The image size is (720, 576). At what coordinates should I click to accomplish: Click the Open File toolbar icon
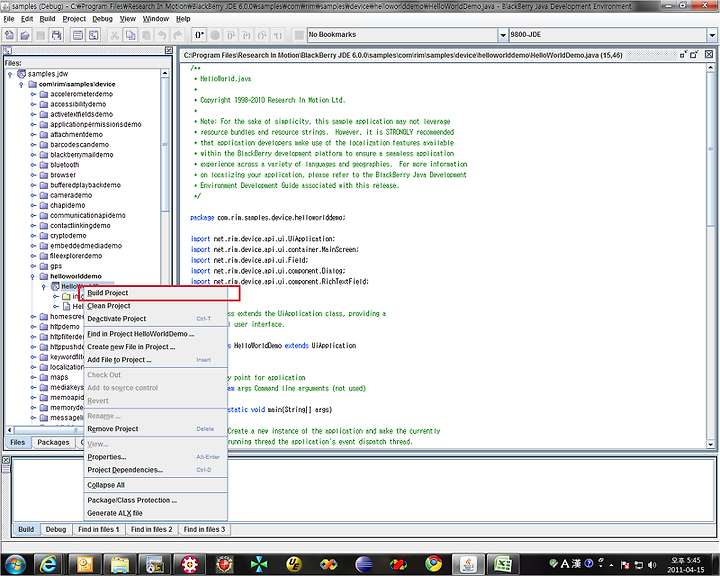point(25,35)
